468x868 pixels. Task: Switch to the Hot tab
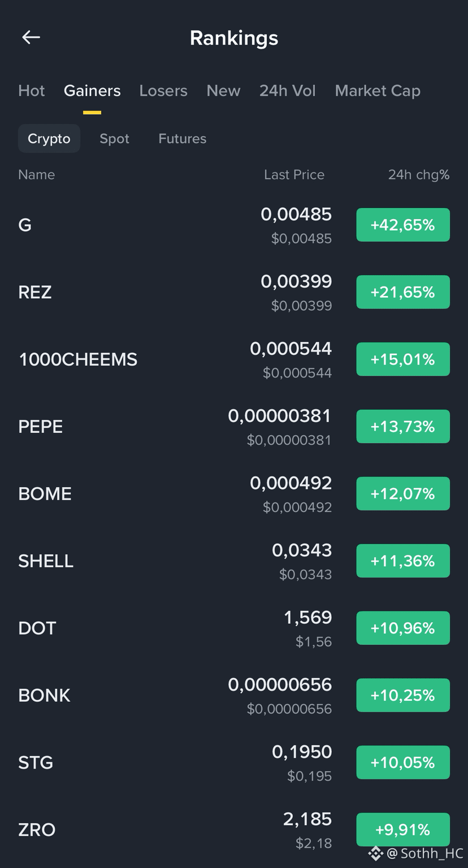pyautogui.click(x=32, y=91)
